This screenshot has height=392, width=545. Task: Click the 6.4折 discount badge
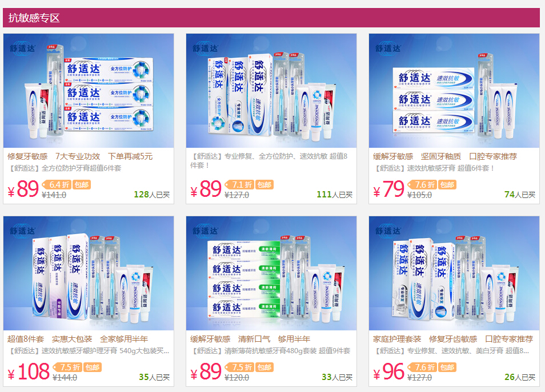(57, 185)
